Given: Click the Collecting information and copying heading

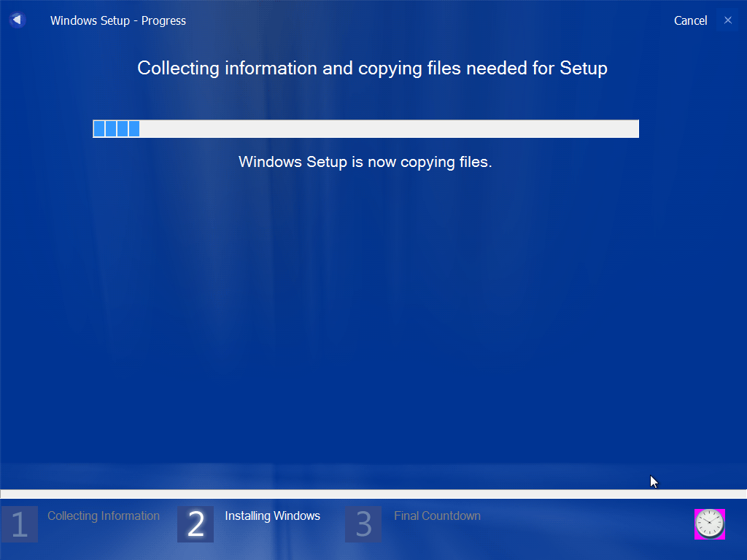Looking at the screenshot, I should tap(372, 68).
